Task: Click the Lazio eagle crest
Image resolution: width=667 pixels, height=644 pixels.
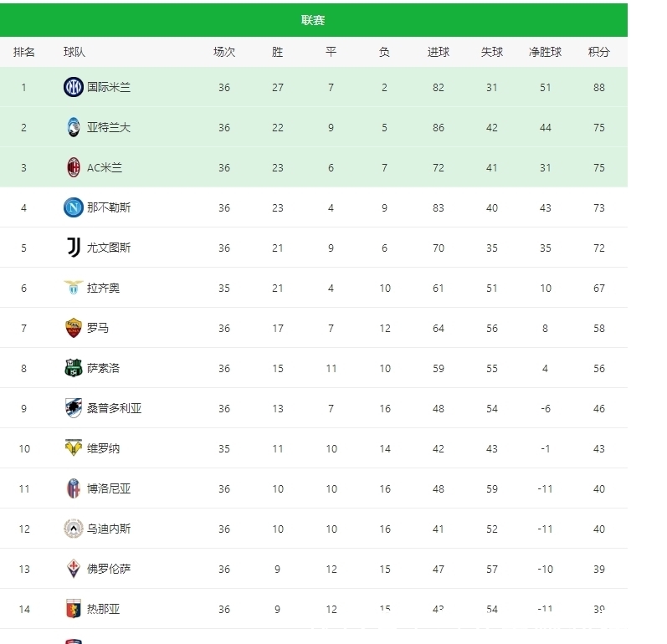Action: (74, 288)
